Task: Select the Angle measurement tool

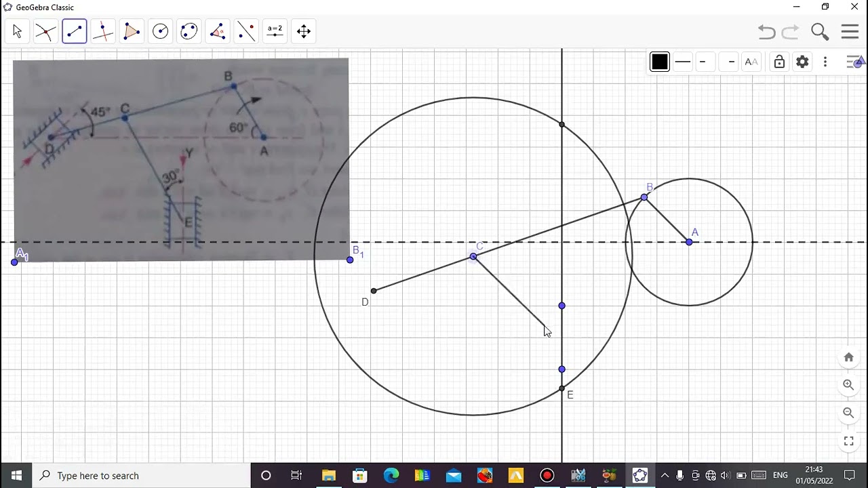Action: click(218, 31)
